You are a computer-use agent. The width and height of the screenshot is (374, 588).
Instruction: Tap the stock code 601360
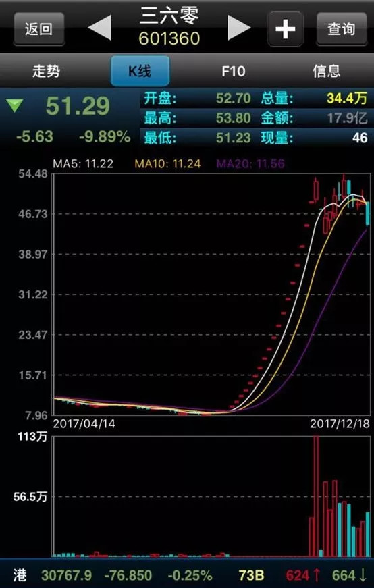point(169,38)
